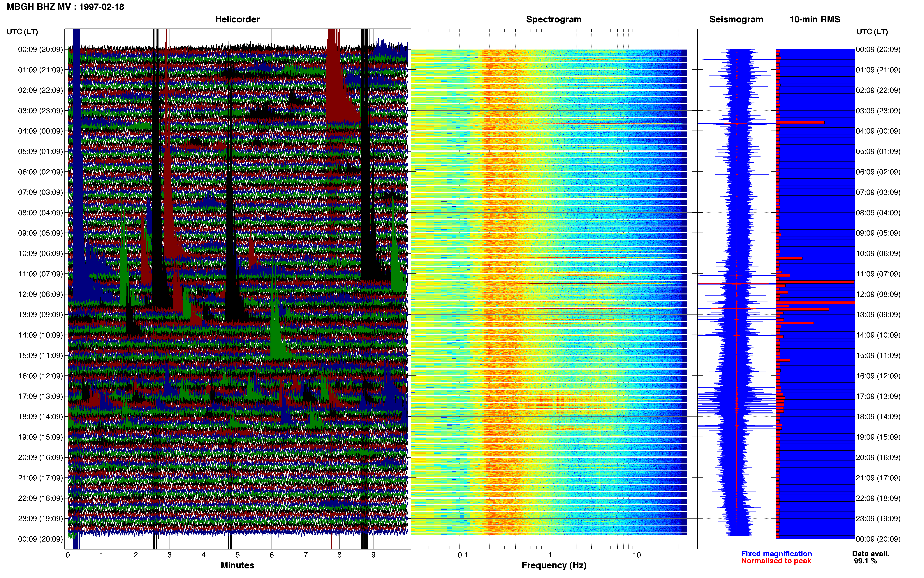Click frequency tick label '1'
The width and height of the screenshot is (924, 578).
pos(550,555)
